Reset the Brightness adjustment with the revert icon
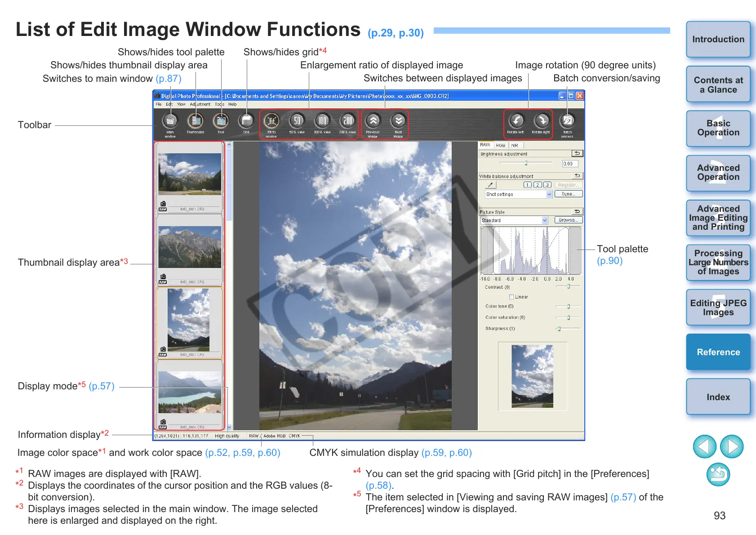The height and width of the screenshot is (535, 756). click(578, 153)
